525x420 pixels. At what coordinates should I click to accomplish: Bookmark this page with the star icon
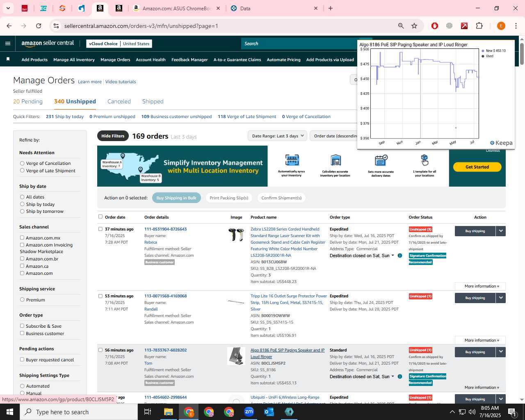(x=414, y=26)
